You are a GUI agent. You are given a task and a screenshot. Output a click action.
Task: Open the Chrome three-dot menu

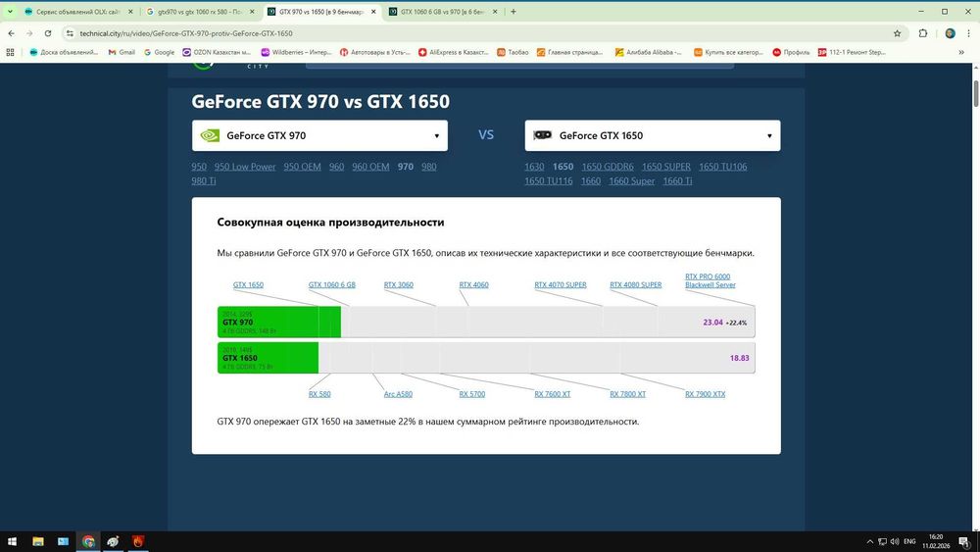(x=969, y=33)
